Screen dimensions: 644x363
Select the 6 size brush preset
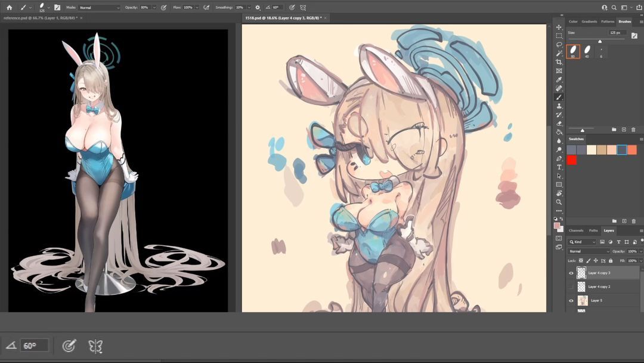(x=601, y=51)
